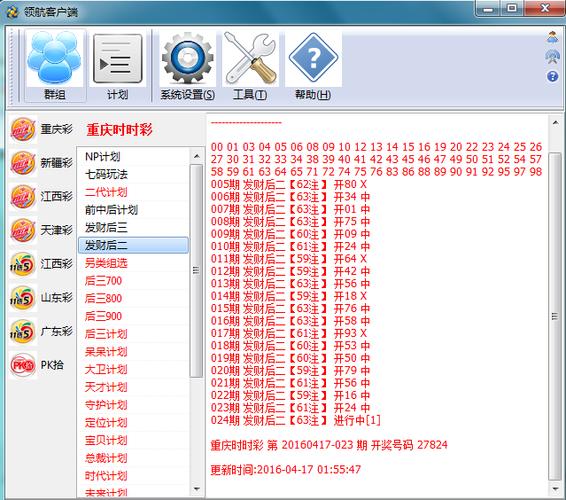Image resolution: width=566 pixels, height=500 pixels.
Task: Minimize the 领航客户端 window
Action: tap(488, 9)
